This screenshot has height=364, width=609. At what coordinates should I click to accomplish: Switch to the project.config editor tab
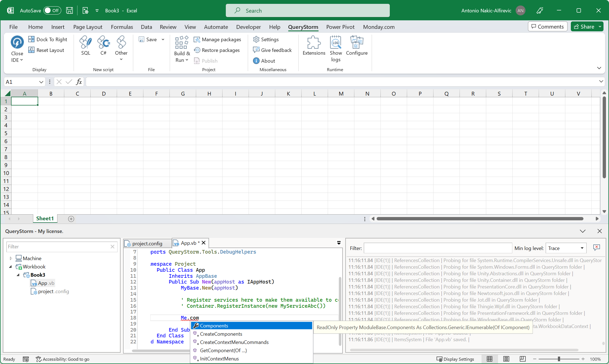(x=147, y=243)
